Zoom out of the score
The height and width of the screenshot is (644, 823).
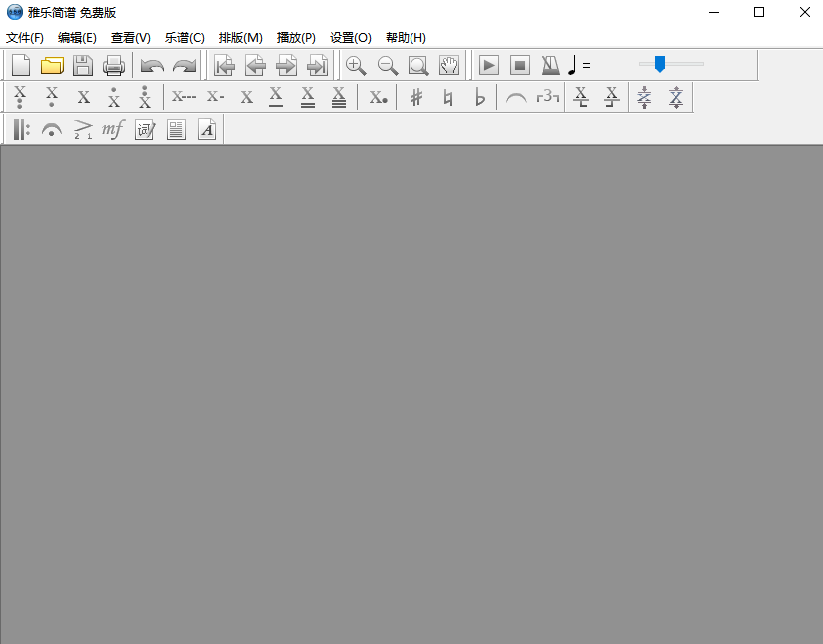(388, 66)
